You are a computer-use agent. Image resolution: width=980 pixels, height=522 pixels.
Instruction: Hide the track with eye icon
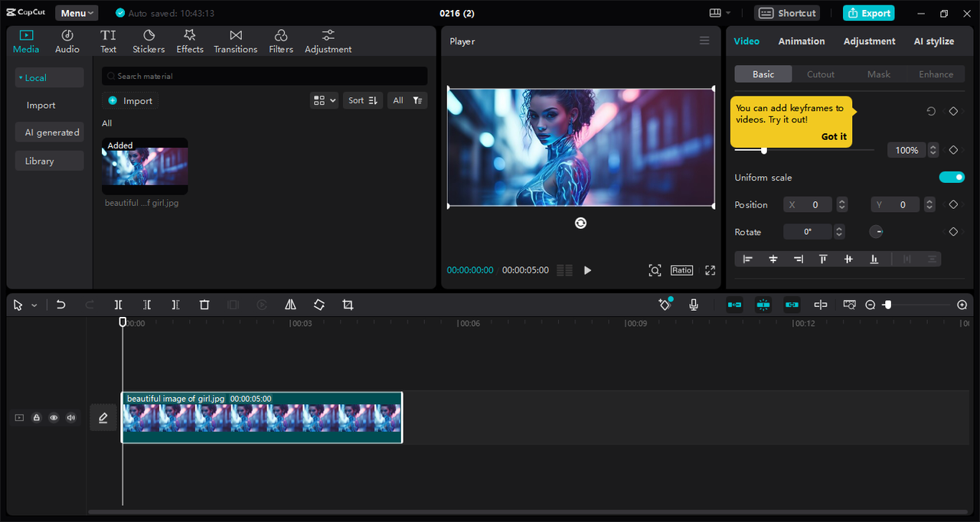click(54, 417)
